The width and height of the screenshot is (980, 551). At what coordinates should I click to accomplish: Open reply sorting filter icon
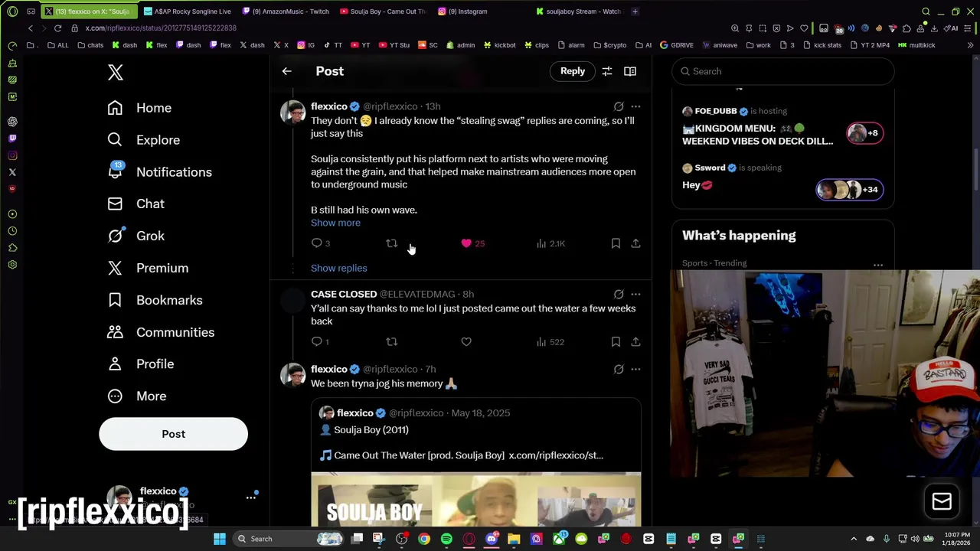(606, 71)
